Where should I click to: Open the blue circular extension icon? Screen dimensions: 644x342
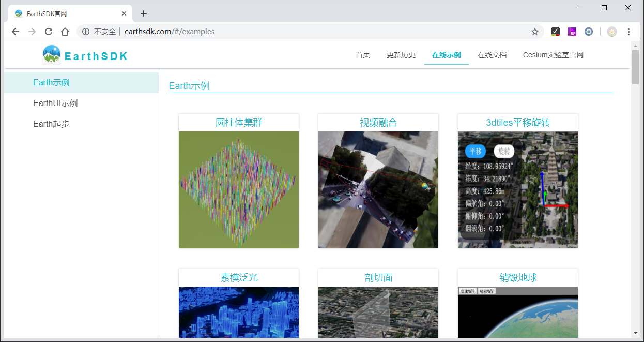pyautogui.click(x=589, y=32)
